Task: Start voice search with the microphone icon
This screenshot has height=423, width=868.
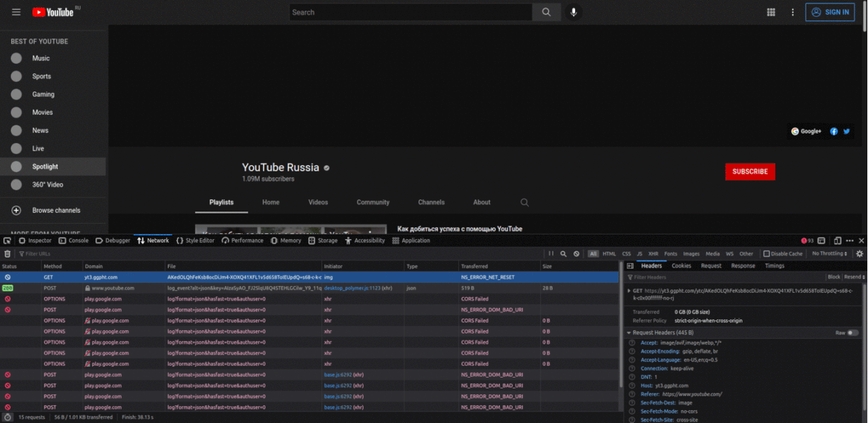Action: pos(574,12)
